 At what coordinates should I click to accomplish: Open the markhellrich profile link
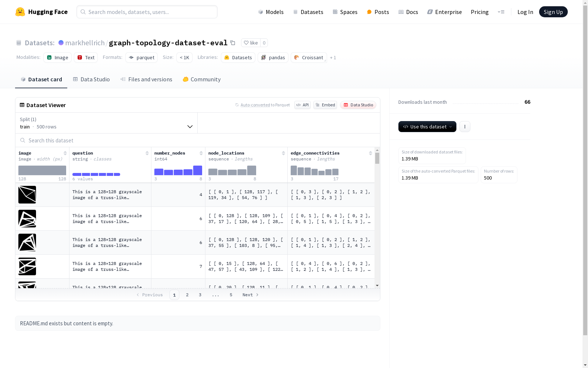[85, 43]
